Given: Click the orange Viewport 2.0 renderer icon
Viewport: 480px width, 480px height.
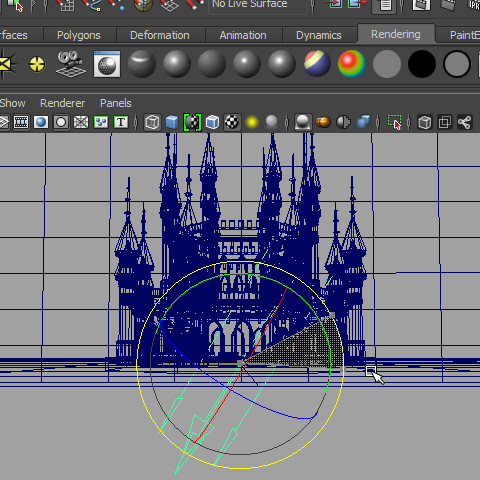Looking at the screenshot, I should click(323, 122).
